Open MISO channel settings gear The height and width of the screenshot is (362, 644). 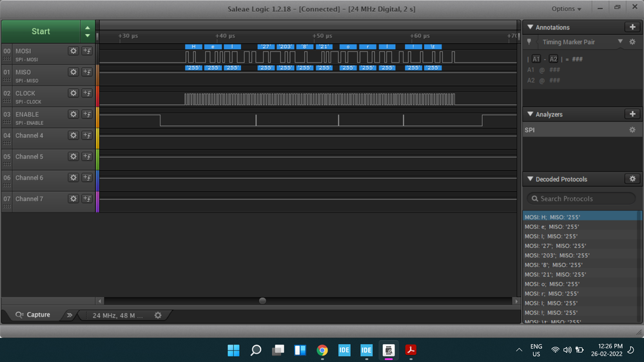(73, 72)
